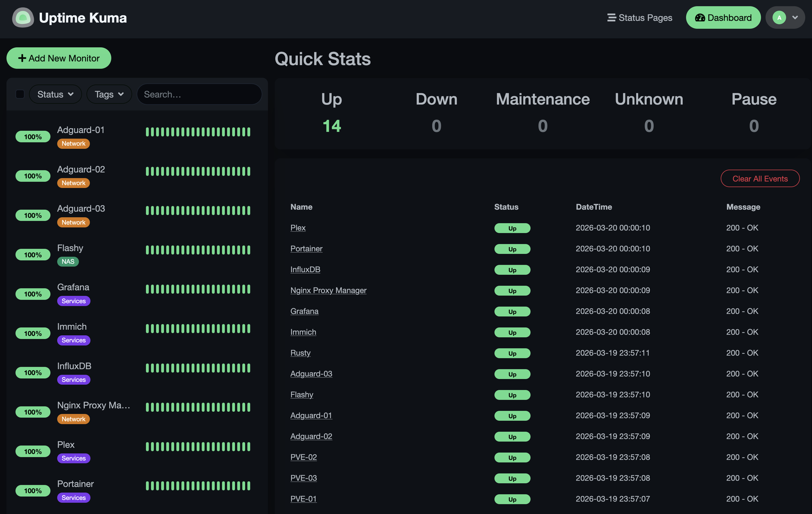Image resolution: width=812 pixels, height=514 pixels.
Task: Open the Dashboard tab
Action: [x=723, y=17]
